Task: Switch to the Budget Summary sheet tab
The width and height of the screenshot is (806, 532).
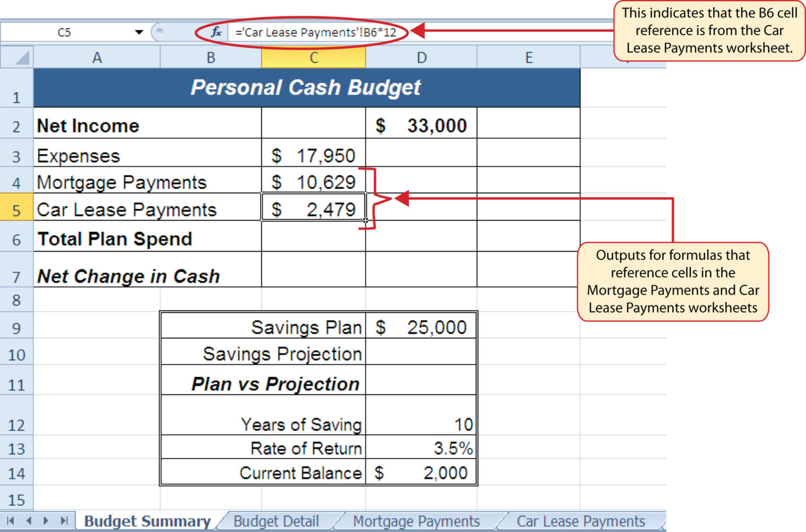Action: coord(147,521)
